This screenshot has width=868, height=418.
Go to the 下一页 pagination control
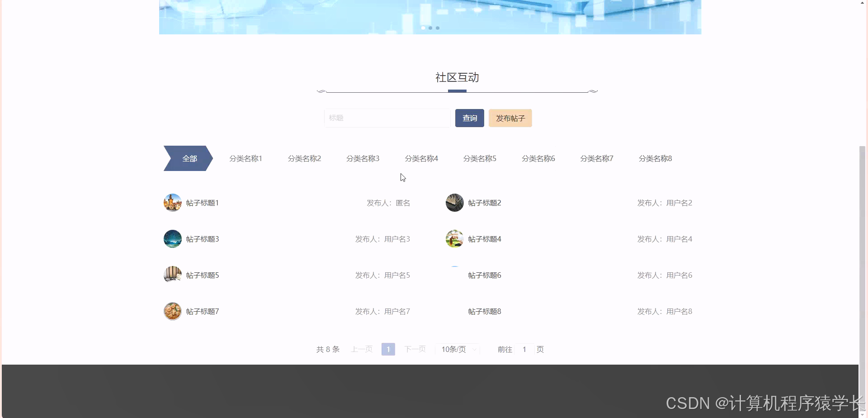click(x=415, y=349)
